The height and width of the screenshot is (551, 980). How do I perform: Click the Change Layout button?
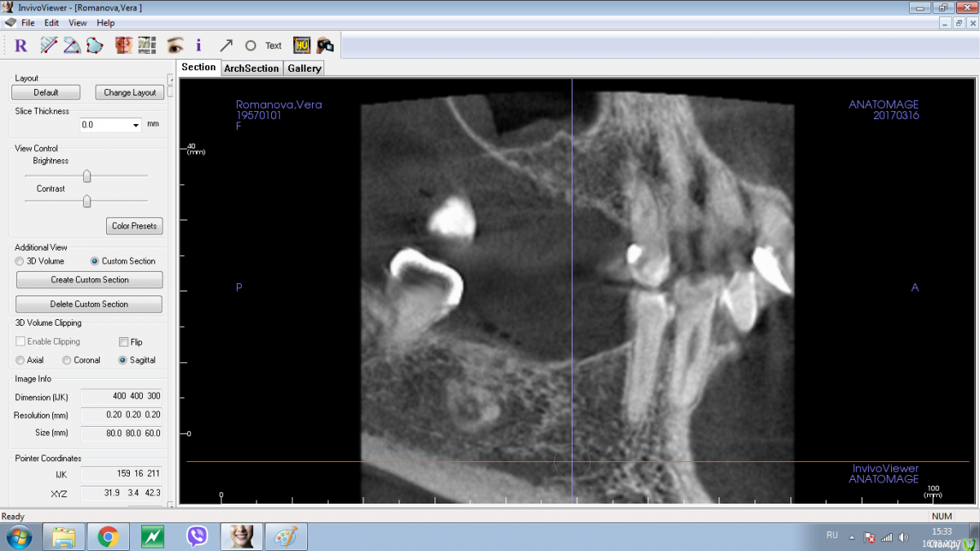pyautogui.click(x=130, y=92)
